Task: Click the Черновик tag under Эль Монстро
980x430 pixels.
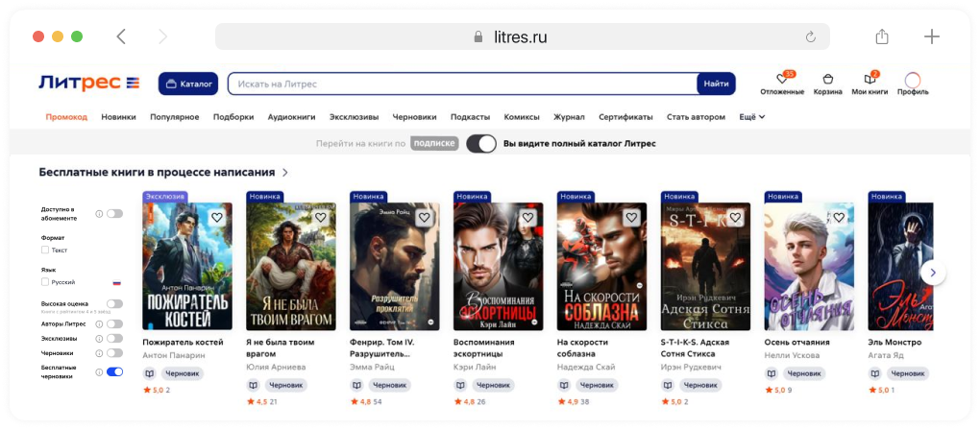Action: pyautogui.click(x=909, y=373)
